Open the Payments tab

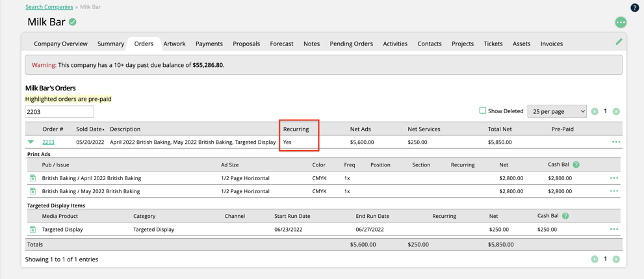click(x=209, y=44)
